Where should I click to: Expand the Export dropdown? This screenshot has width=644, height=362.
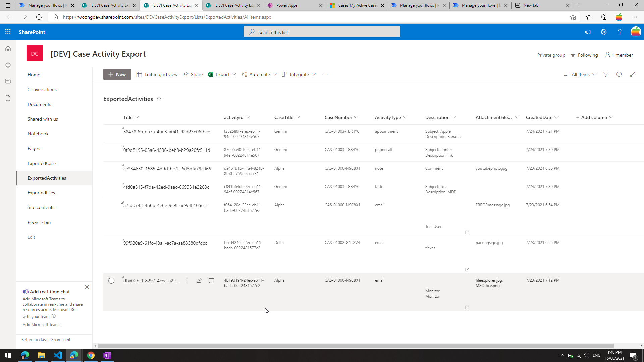234,74
